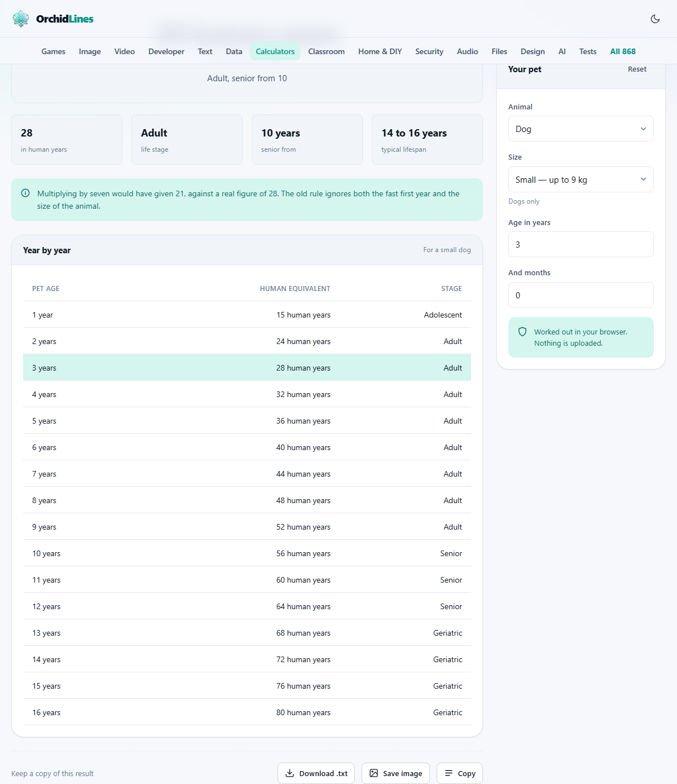This screenshot has width=677, height=784.
Task: Focus the Age in years field
Action: 581,244
